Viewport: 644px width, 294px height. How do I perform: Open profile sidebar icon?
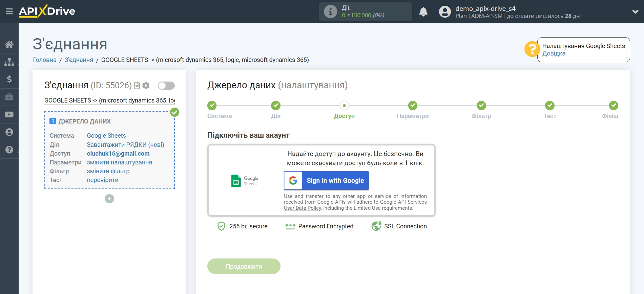click(9, 132)
